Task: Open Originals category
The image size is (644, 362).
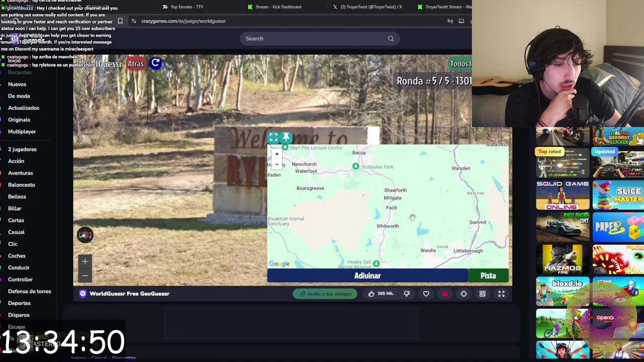Action: pos(19,120)
